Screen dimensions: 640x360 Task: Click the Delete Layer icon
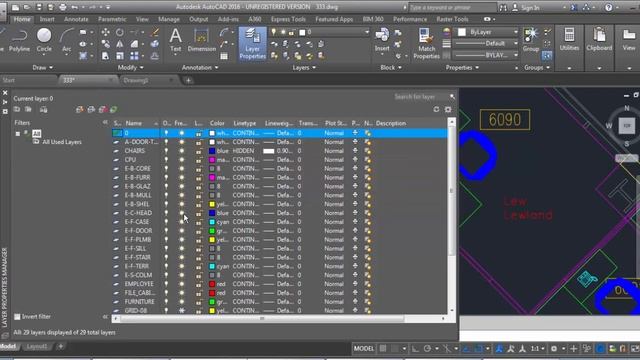102,109
